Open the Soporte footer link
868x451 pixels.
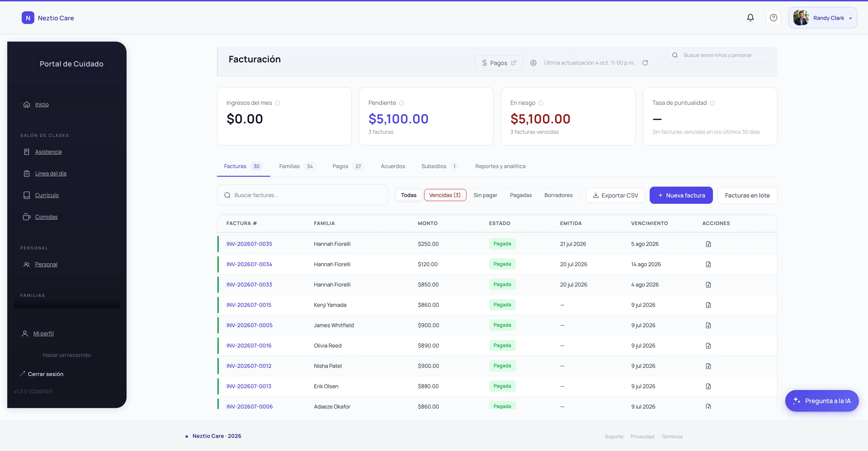click(x=614, y=437)
